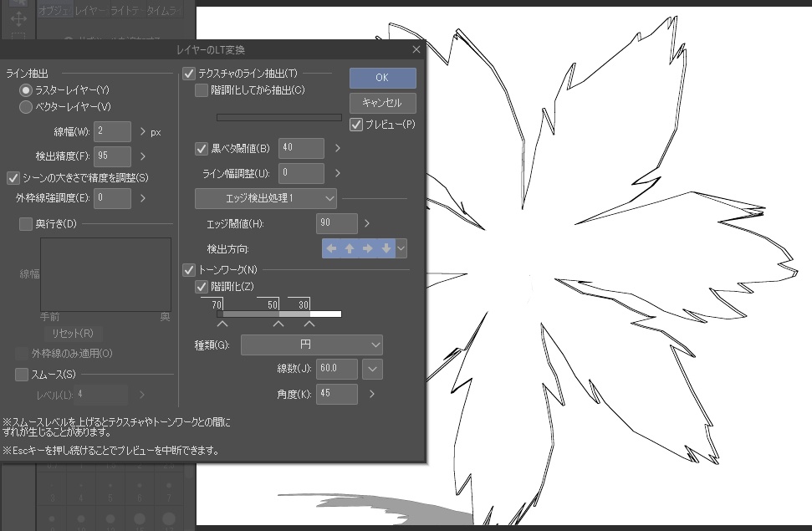Click the OK button
The width and height of the screenshot is (812, 531).
(381, 78)
